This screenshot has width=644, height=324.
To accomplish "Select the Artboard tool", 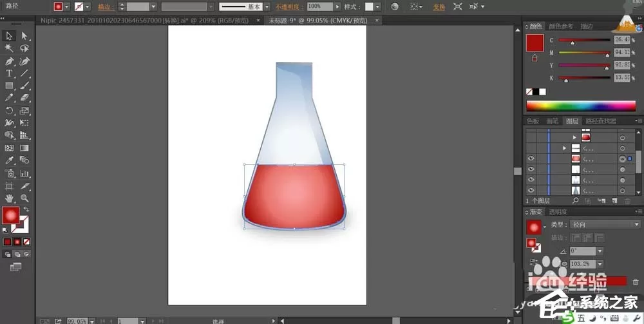I will pyautogui.click(x=9, y=186).
